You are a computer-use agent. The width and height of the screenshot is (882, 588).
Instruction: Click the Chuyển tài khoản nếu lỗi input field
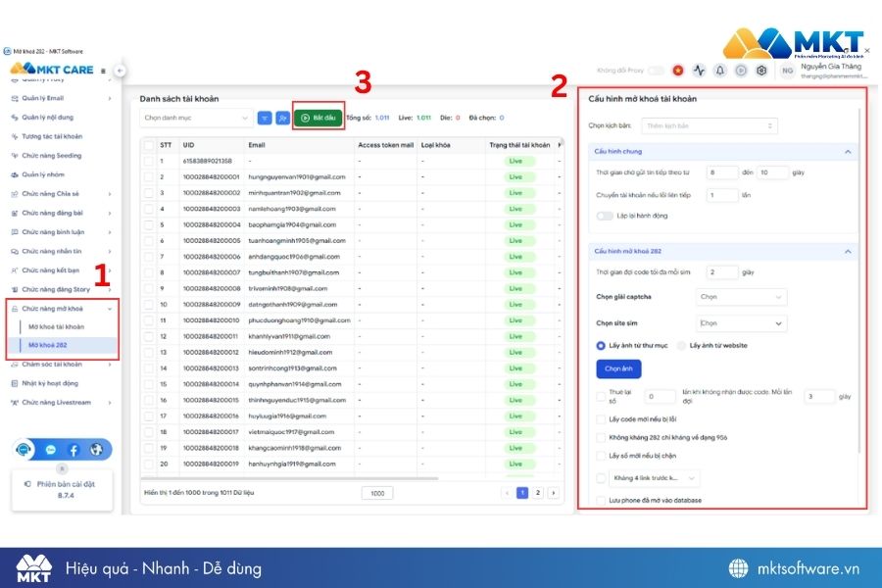point(722,195)
